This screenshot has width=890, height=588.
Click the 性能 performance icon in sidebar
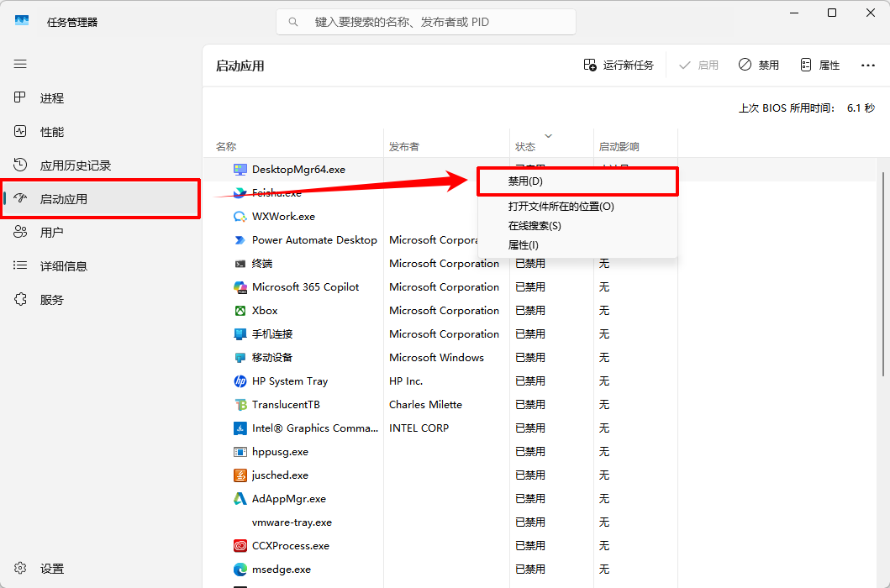click(x=20, y=132)
